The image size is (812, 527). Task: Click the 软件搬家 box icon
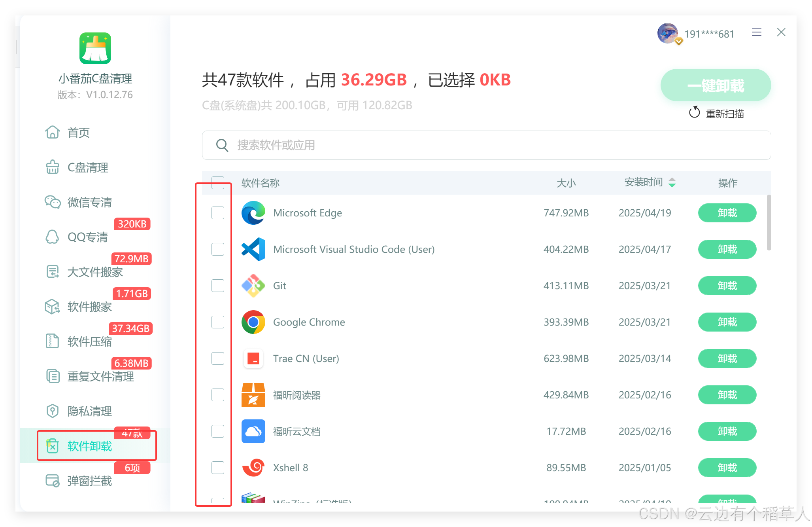point(52,307)
